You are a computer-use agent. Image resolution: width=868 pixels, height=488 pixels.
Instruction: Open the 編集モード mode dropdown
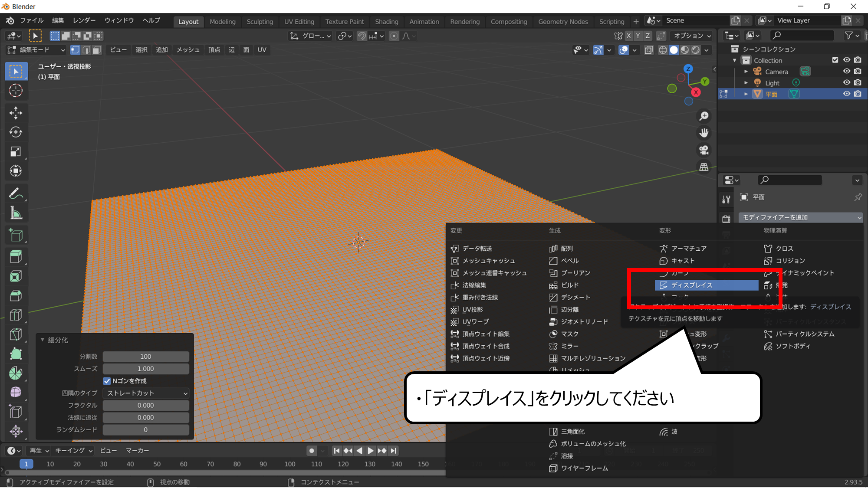tap(36, 50)
